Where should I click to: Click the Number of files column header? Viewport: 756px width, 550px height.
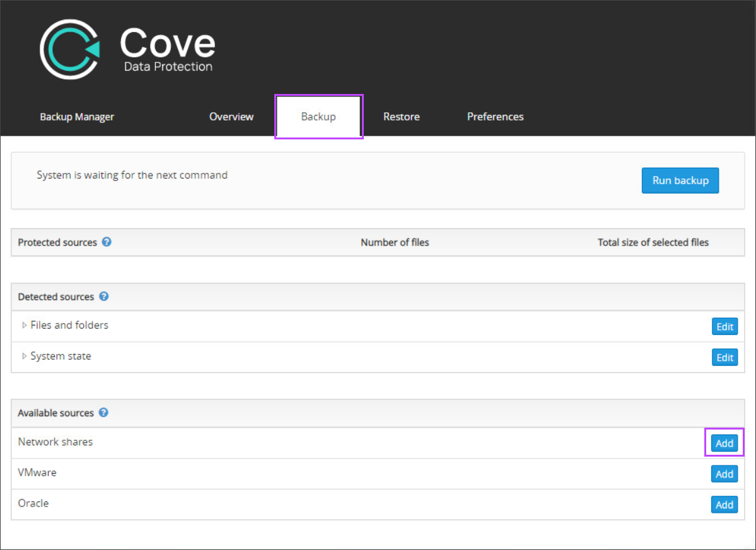395,242
